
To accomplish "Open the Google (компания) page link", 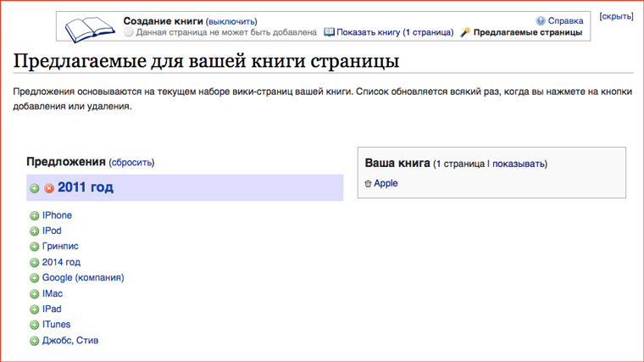I will [x=83, y=278].
